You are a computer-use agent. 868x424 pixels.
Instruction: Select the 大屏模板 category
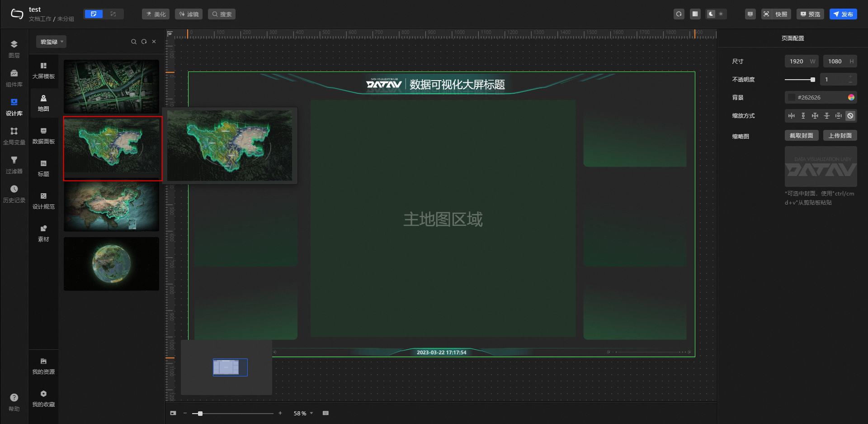click(x=43, y=71)
